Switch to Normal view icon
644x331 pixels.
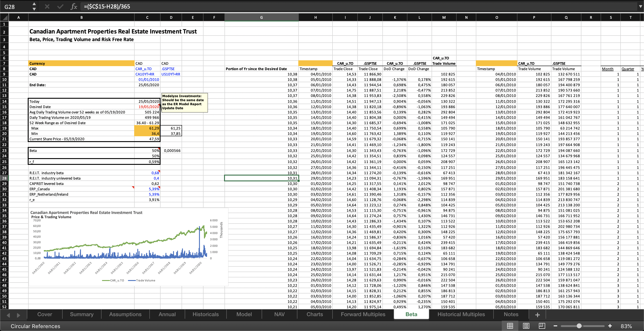click(x=510, y=326)
